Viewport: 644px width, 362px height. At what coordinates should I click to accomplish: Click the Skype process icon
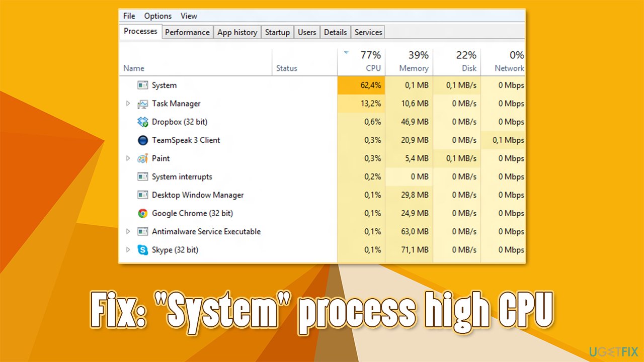(142, 250)
